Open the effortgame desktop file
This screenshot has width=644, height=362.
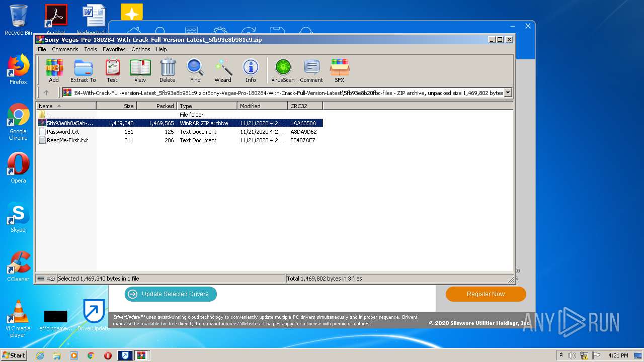point(56,320)
